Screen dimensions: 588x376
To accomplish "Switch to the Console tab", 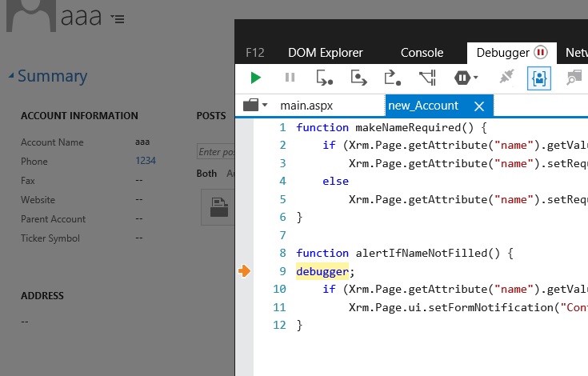I will [x=422, y=53].
